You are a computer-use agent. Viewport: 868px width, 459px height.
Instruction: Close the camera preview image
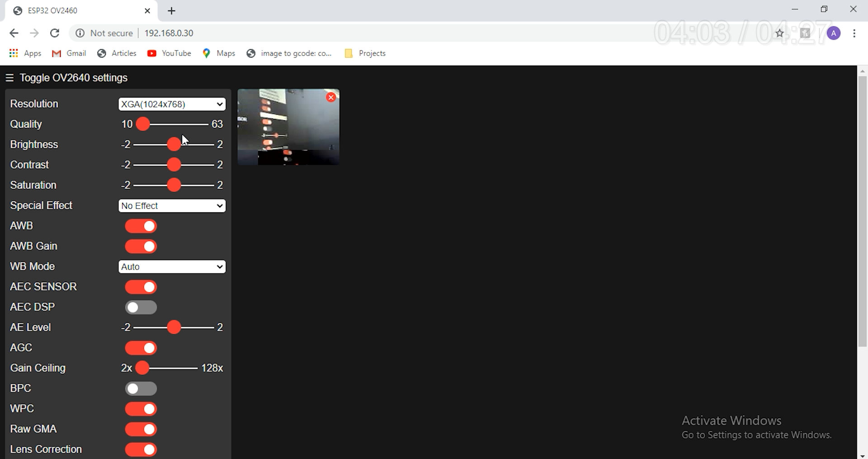pyautogui.click(x=331, y=97)
